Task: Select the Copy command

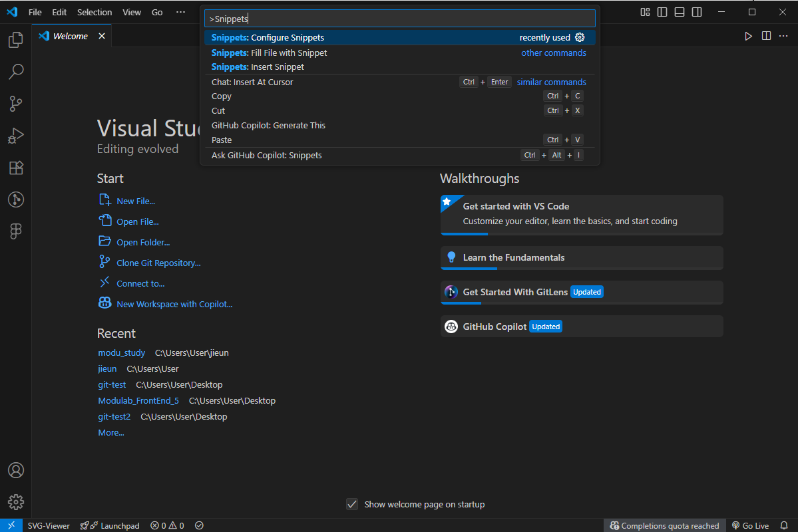Action: pos(399,96)
